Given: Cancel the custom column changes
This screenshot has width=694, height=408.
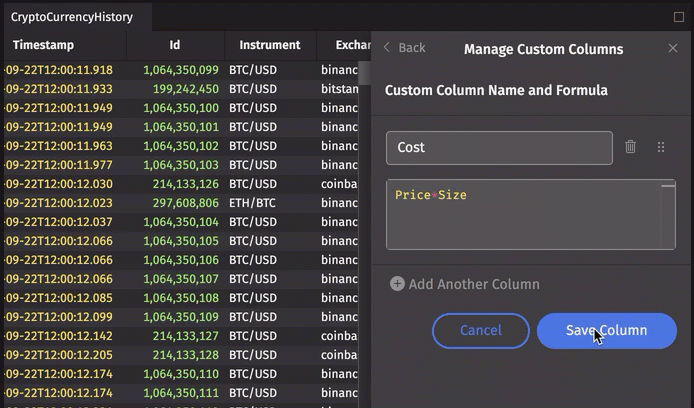Looking at the screenshot, I should click(x=480, y=331).
